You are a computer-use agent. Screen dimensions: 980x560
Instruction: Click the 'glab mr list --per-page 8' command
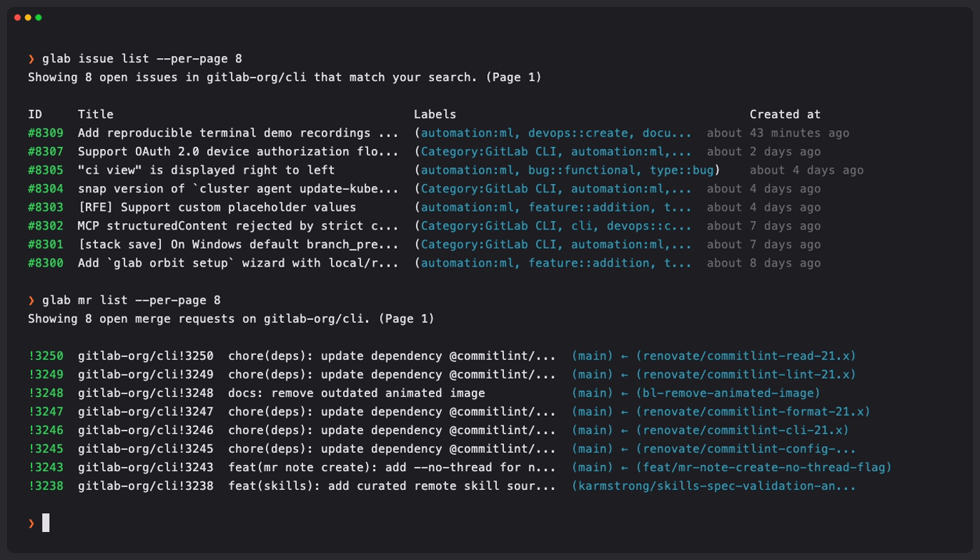[132, 300]
